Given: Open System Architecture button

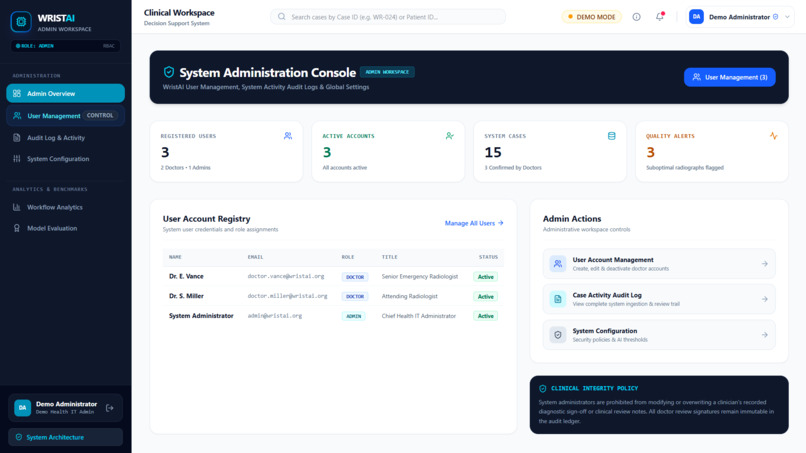Looking at the screenshot, I should [65, 437].
